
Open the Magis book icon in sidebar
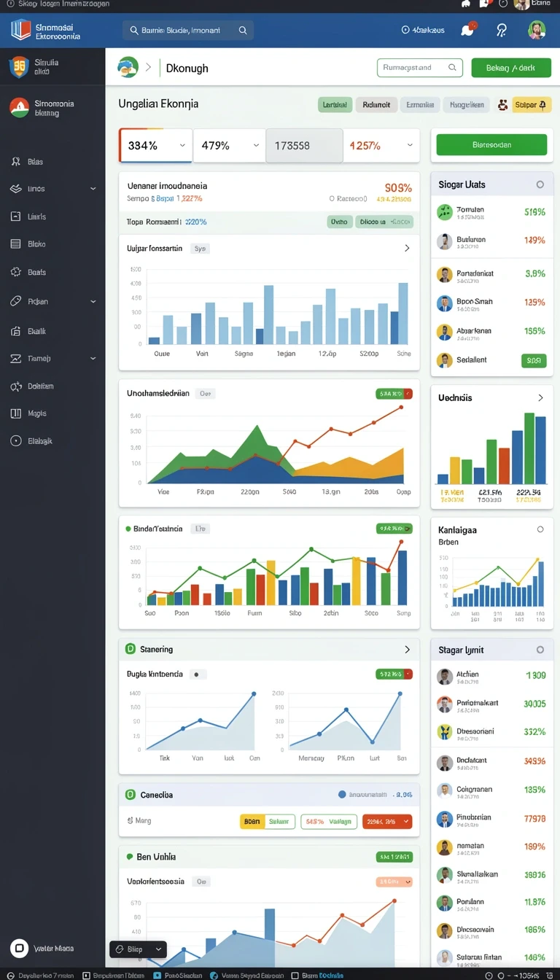click(x=16, y=413)
